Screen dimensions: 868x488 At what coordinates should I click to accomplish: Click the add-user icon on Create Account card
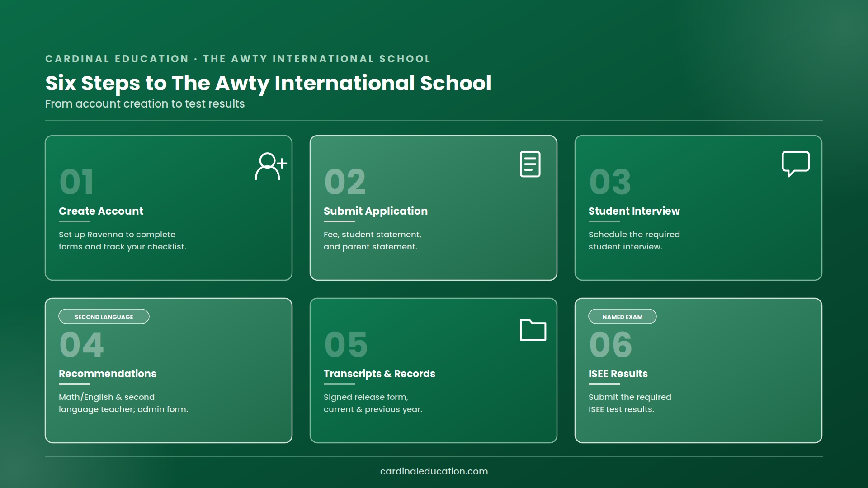pos(271,166)
